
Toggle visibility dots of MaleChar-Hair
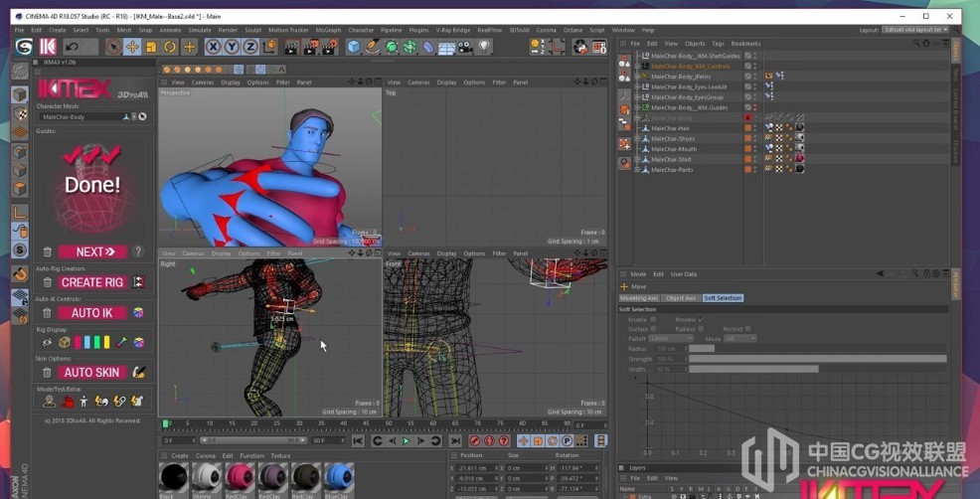(x=754, y=128)
